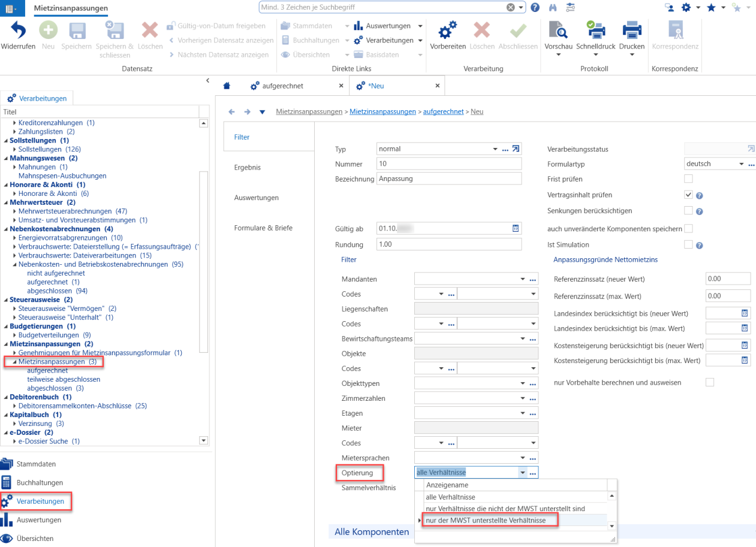Click the Schnelldruck printer icon
This screenshot has width=756, height=547.
click(x=596, y=30)
